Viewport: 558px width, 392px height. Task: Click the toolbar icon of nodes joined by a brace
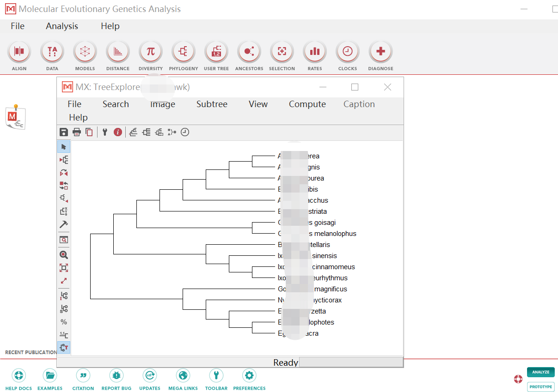[172, 133]
